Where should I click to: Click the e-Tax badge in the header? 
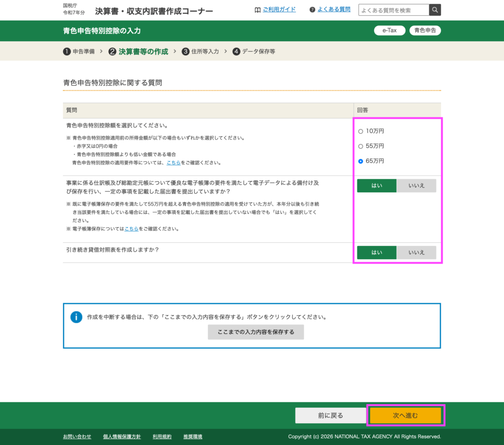(389, 30)
